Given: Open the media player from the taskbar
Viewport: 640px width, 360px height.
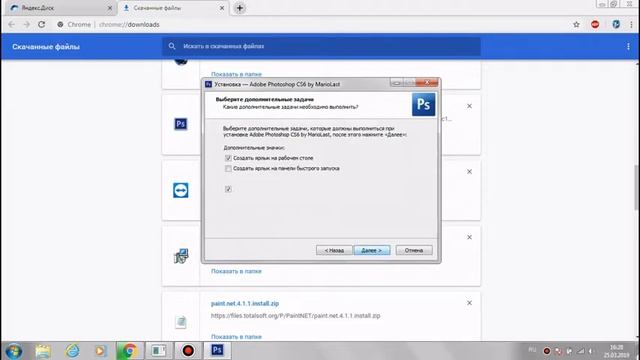Looking at the screenshot, I should (100, 351).
